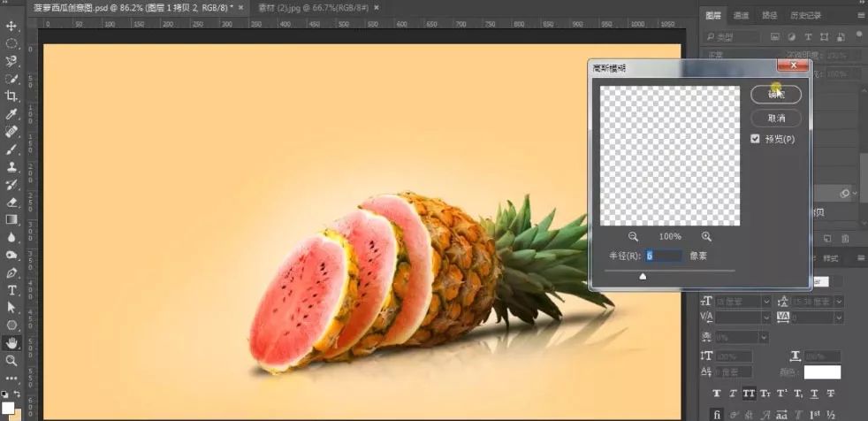868x421 pixels.
Task: Select the Type tool in toolbar
Action: [x=12, y=290]
